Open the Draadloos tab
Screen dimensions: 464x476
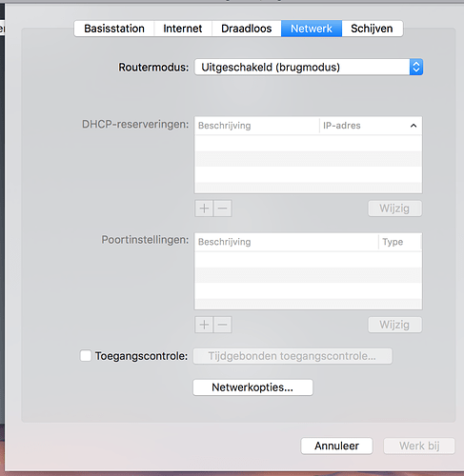click(247, 29)
